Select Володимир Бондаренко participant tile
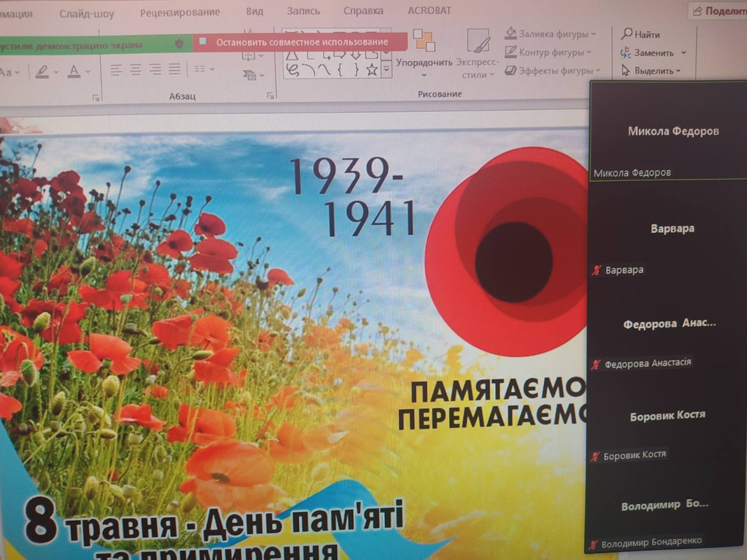 pyautogui.click(x=665, y=505)
